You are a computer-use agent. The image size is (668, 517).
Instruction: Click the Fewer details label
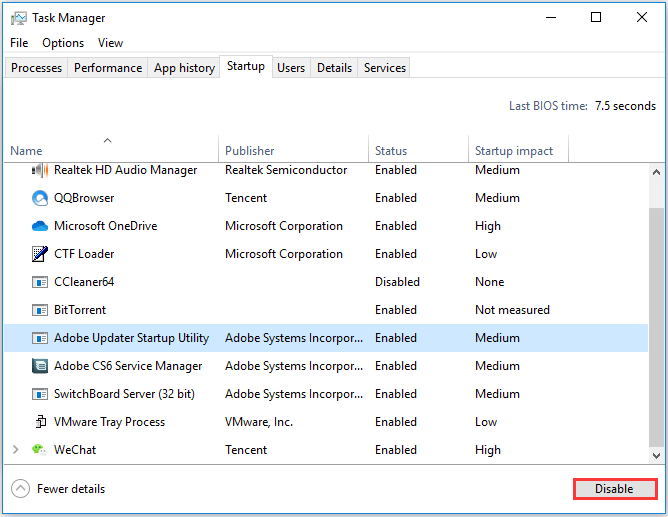pyautogui.click(x=71, y=488)
